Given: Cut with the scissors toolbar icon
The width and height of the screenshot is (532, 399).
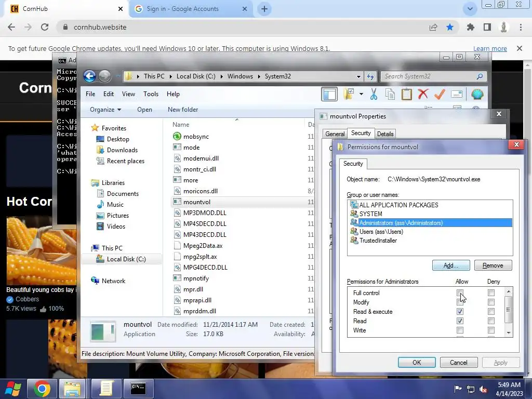Looking at the screenshot, I should [374, 94].
